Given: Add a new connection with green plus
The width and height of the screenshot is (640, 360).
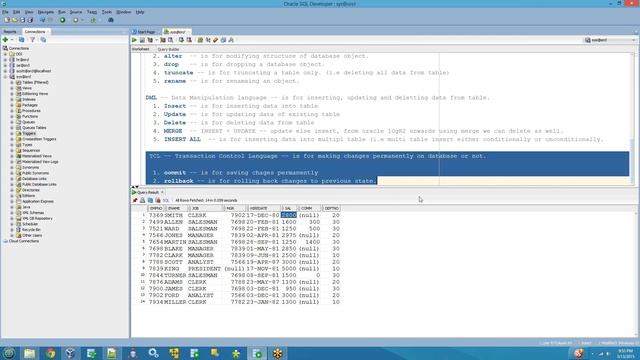Looking at the screenshot, I should click(x=5, y=40).
